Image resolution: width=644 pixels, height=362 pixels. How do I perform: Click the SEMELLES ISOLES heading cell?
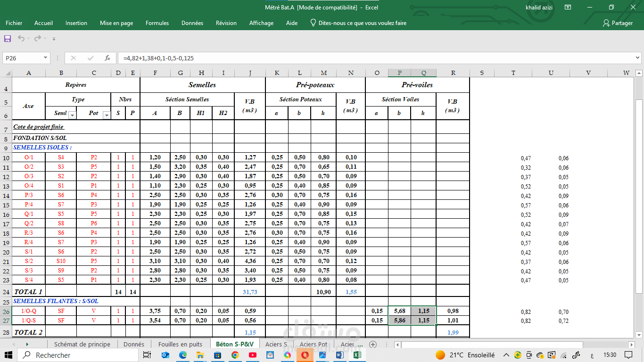[42, 148]
